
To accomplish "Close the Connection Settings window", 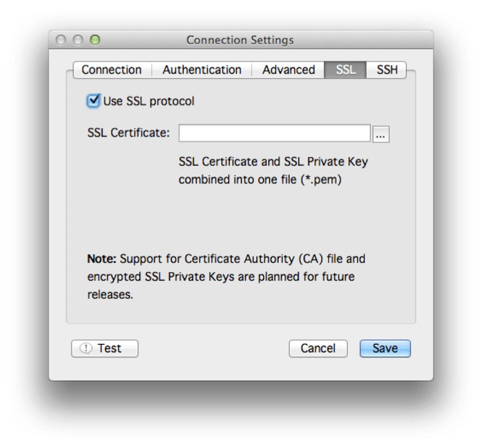I will click(61, 40).
